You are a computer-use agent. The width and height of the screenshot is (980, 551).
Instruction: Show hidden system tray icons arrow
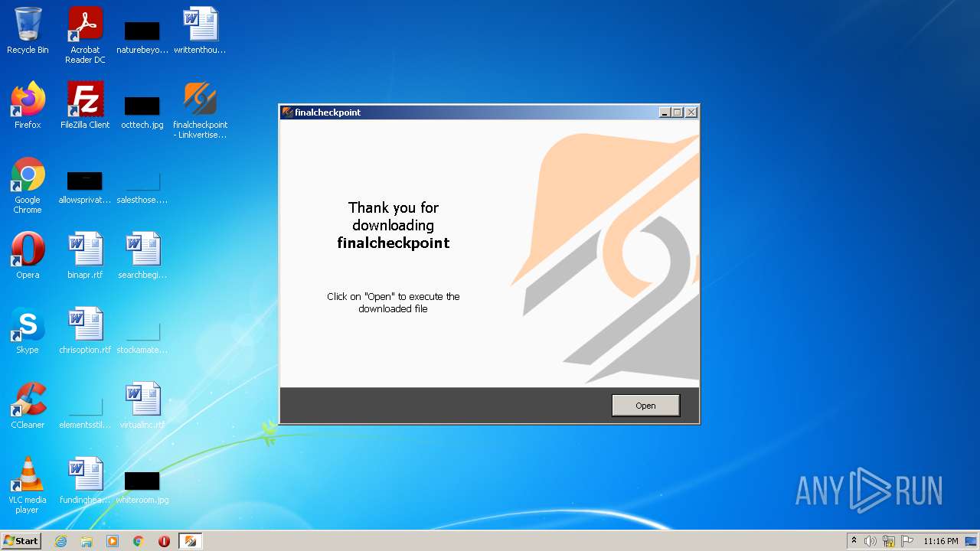pos(854,540)
